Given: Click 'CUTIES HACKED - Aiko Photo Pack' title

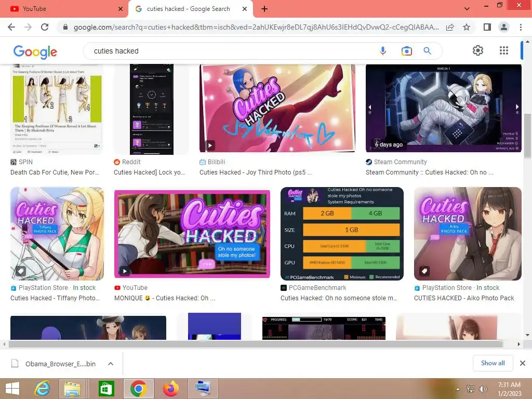Looking at the screenshot, I should [x=464, y=298].
